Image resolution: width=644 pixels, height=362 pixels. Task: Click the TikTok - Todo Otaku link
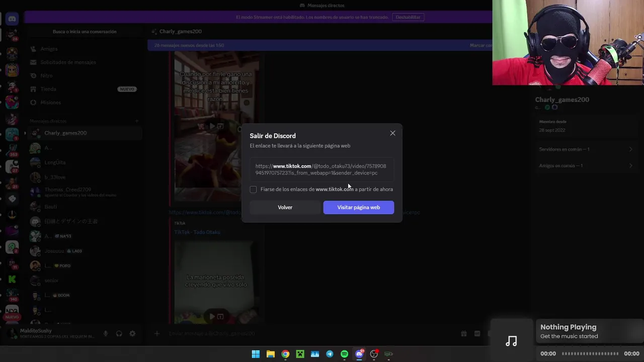[x=197, y=232]
